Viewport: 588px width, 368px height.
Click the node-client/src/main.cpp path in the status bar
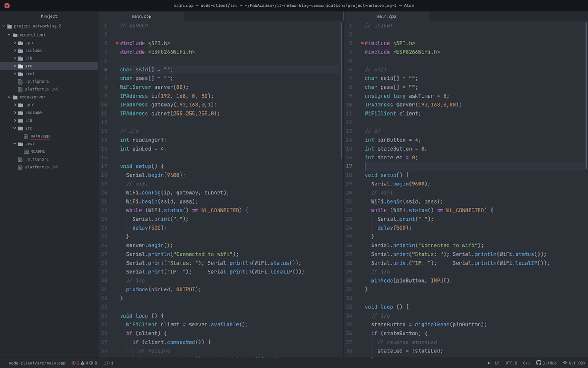(37, 363)
